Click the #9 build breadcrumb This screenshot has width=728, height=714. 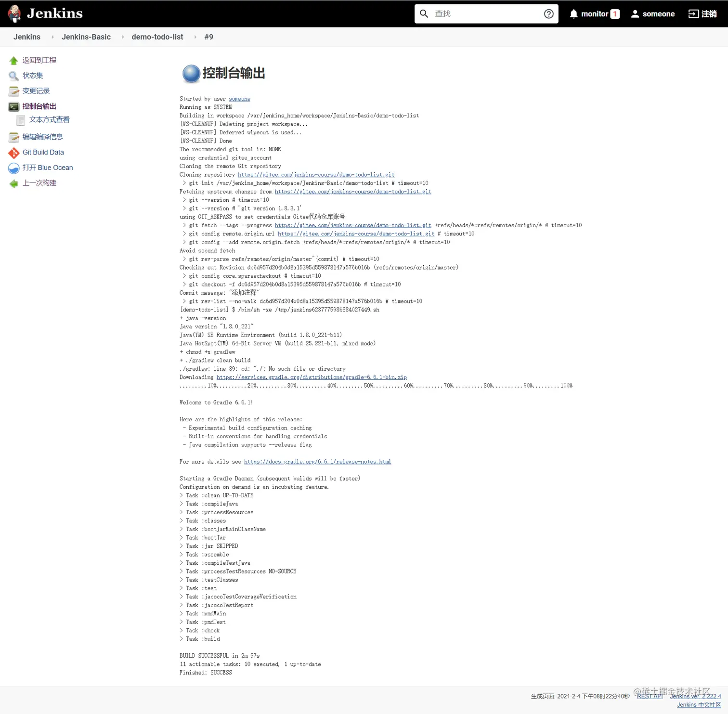tap(209, 37)
